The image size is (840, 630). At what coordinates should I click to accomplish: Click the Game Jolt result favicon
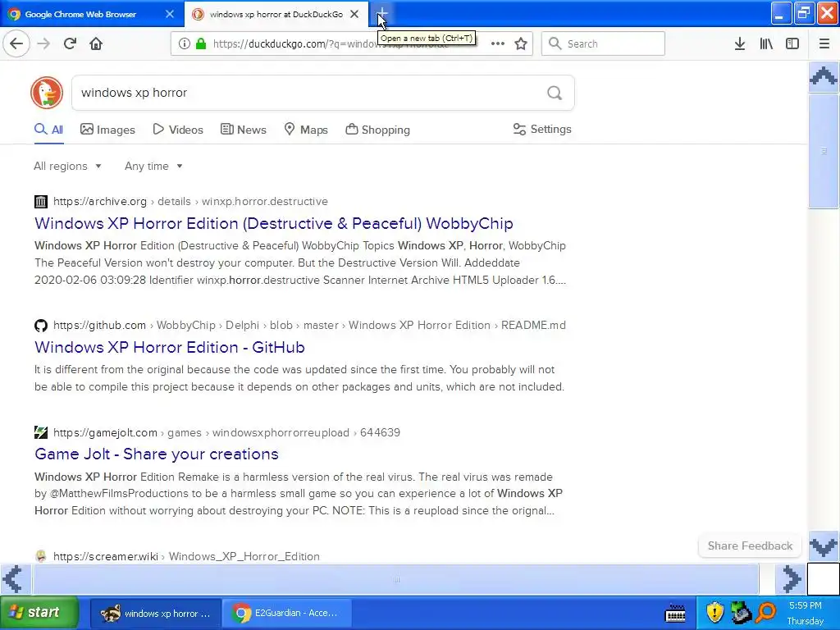41,432
